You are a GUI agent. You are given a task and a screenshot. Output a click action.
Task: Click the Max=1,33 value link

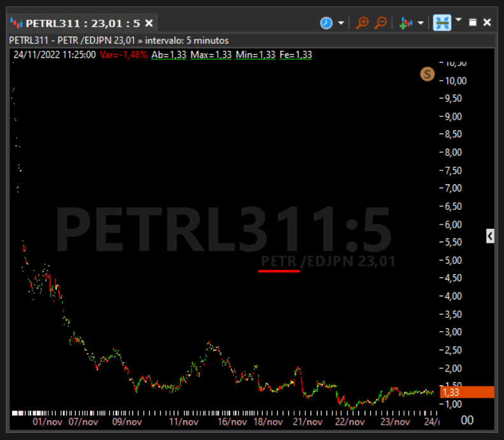[211, 55]
